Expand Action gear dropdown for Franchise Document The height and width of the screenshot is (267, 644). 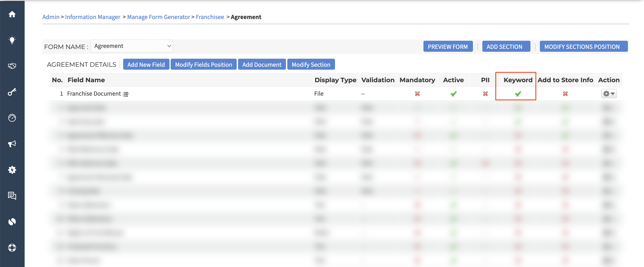point(609,94)
